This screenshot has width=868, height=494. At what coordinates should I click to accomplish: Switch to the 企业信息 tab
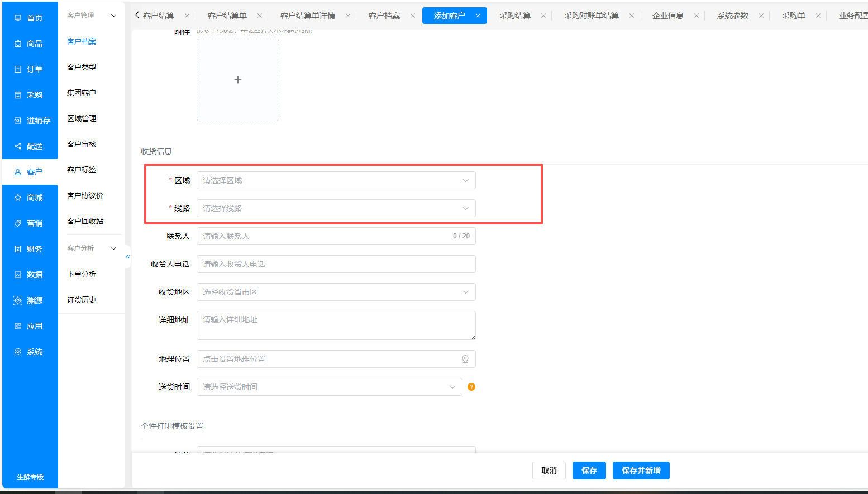(668, 16)
